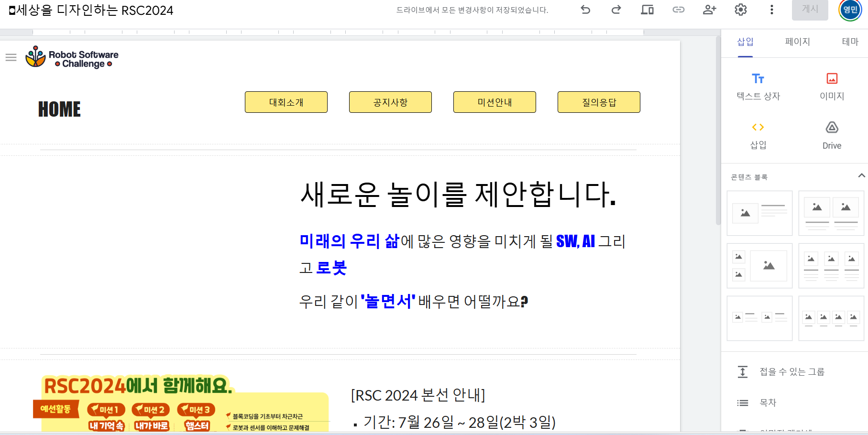Screen dimensions: 868x435
Task: Insert a 텍스트 상자 text box
Action: (x=758, y=87)
